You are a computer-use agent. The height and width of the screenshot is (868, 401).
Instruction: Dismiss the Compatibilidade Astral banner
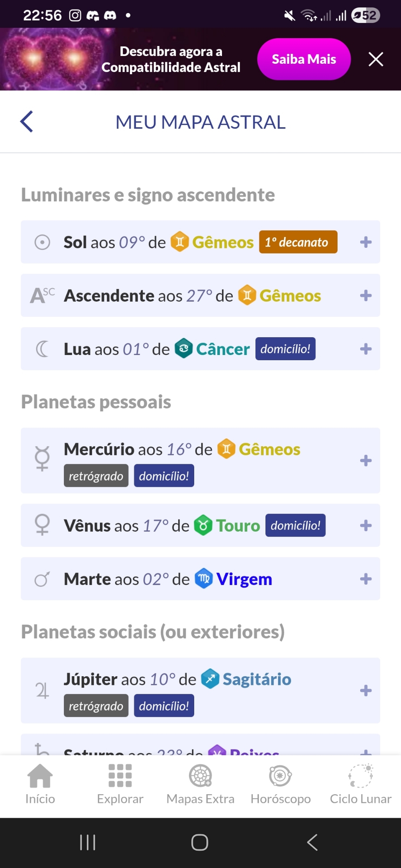click(x=376, y=59)
